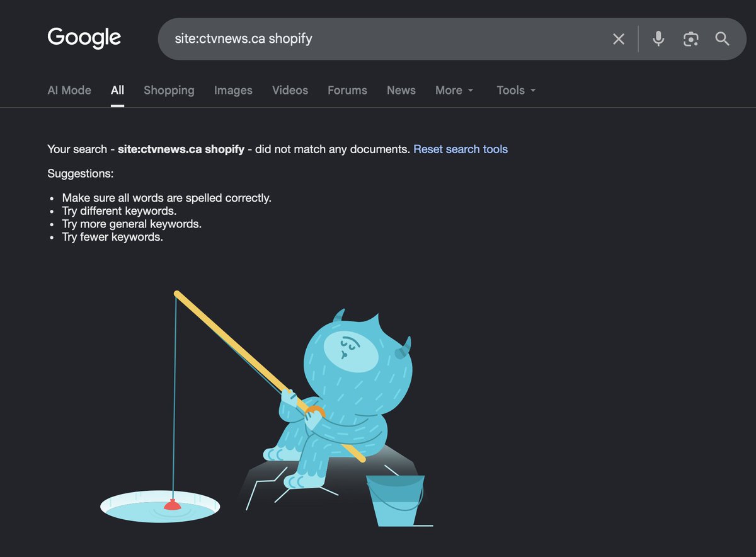Switch to the Forums tab
This screenshot has height=557, width=756.
point(347,90)
